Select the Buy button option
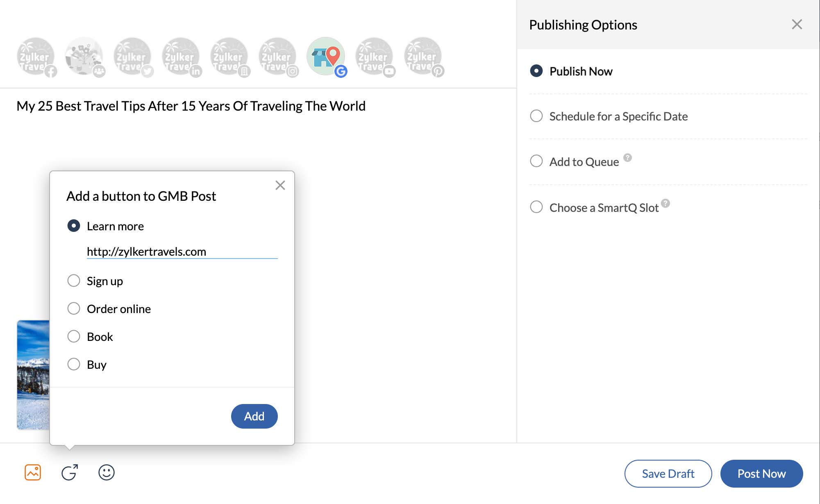This screenshot has height=504, width=820. tap(74, 364)
